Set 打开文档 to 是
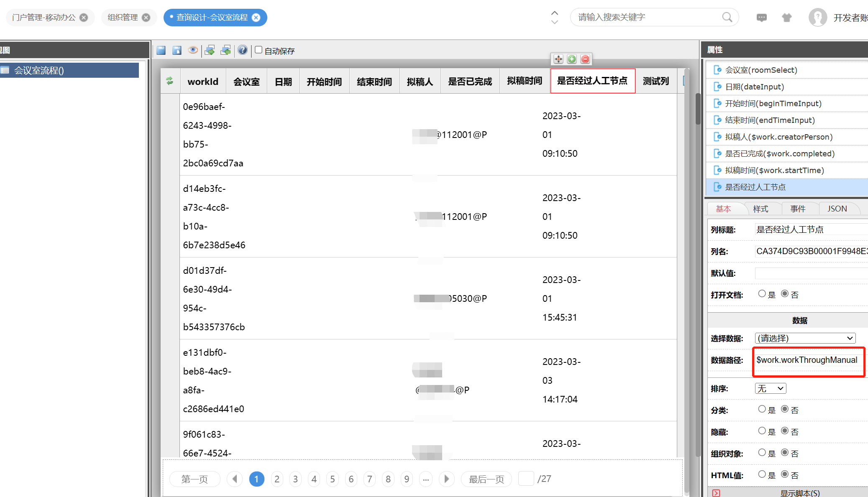Screen dimensions: 868x497 coord(762,294)
